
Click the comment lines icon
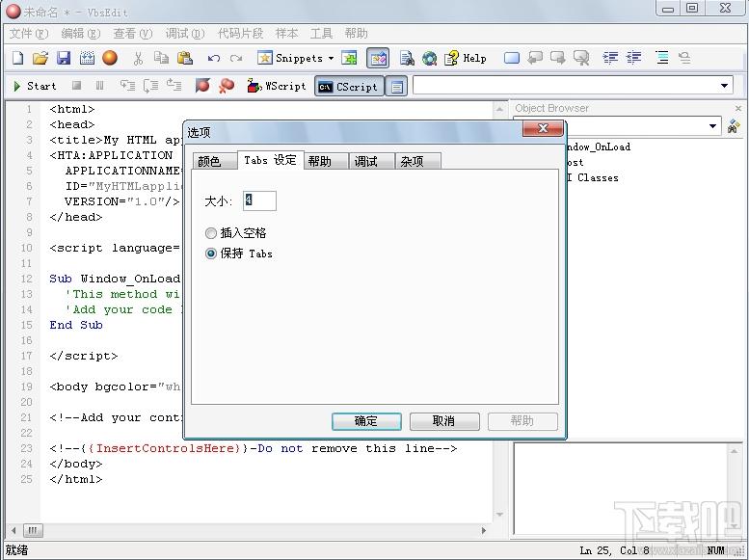662,58
